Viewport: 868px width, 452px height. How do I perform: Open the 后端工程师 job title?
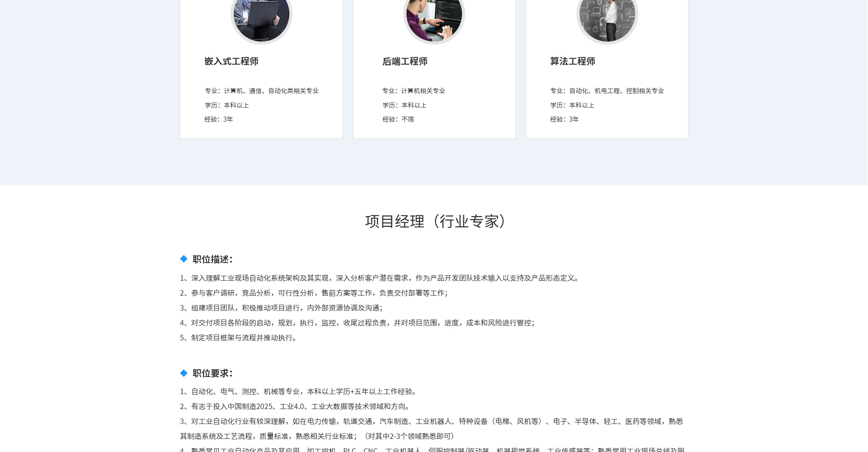pyautogui.click(x=405, y=61)
